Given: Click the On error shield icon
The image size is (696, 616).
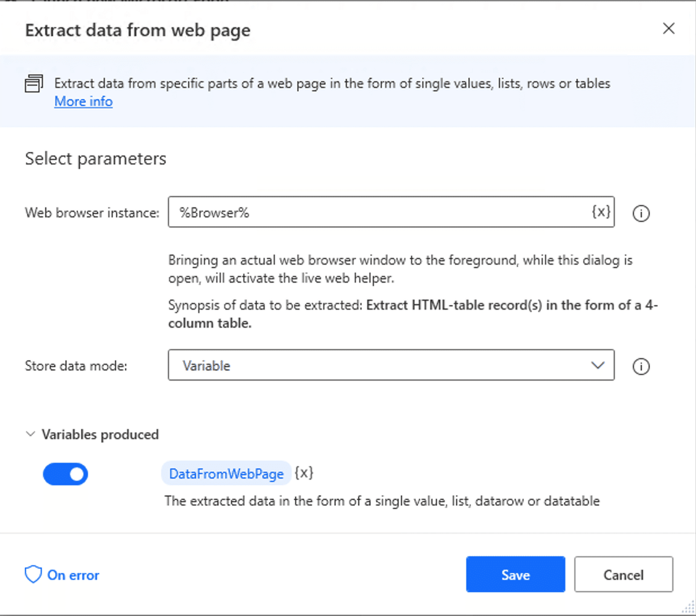Looking at the screenshot, I should point(33,575).
